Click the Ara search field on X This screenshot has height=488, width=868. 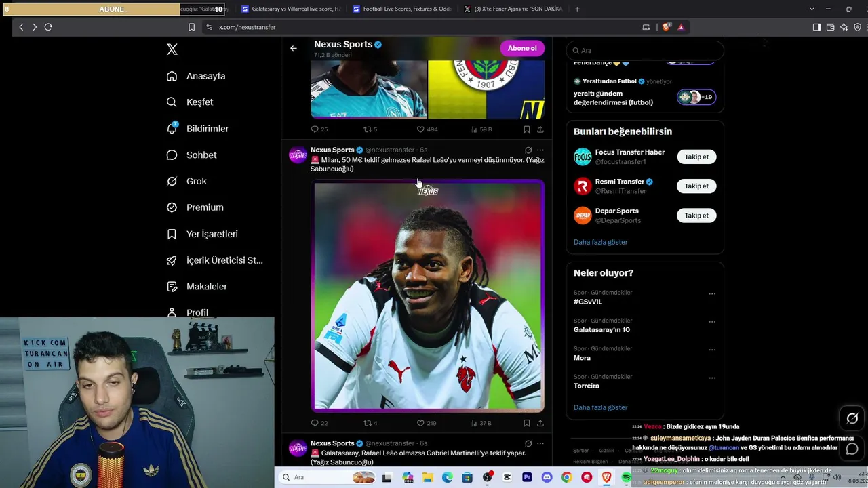[645, 50]
